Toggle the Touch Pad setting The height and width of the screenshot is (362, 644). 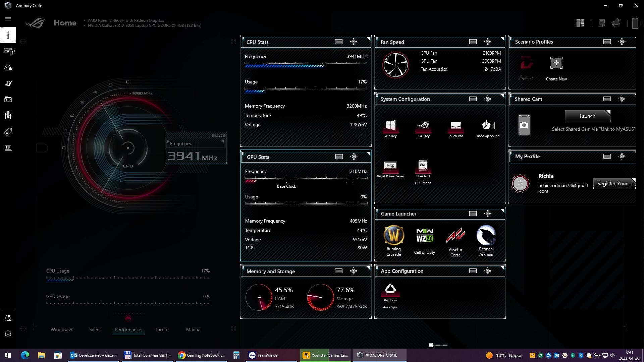[455, 129]
